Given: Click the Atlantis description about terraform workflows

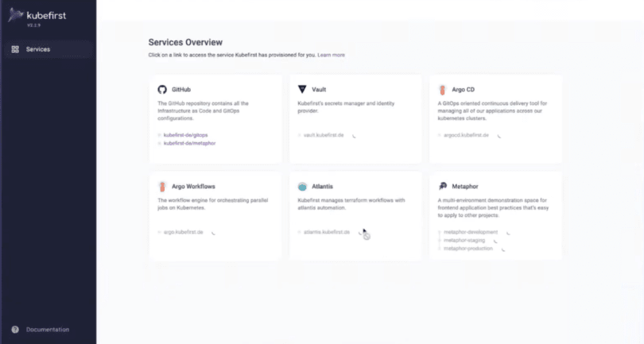Looking at the screenshot, I should (351, 204).
